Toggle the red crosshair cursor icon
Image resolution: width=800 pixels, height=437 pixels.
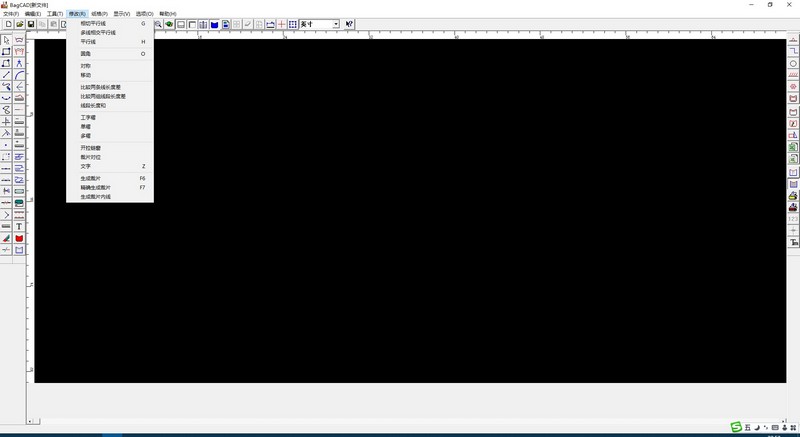coord(281,24)
